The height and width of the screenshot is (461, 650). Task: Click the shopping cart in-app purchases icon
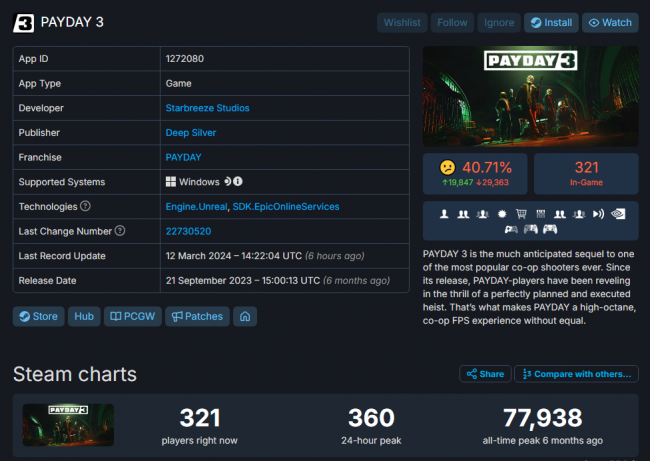coord(521,214)
